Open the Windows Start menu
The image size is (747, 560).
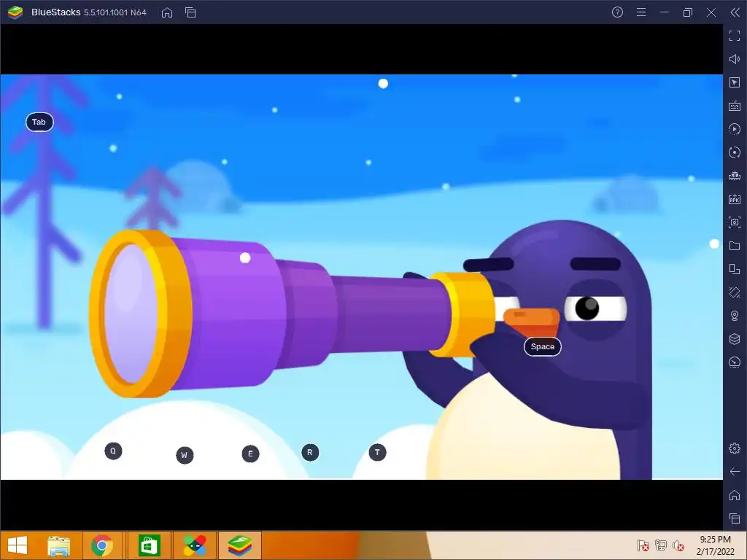click(x=18, y=545)
